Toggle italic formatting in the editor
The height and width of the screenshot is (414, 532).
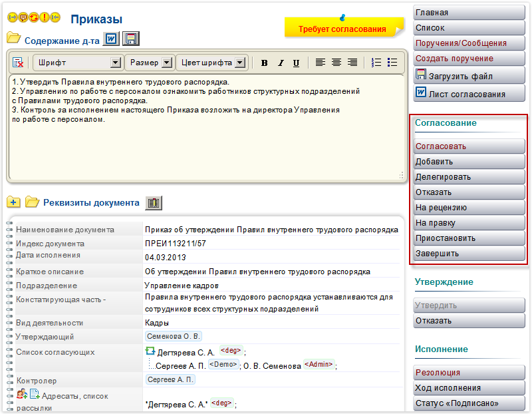pyautogui.click(x=280, y=62)
